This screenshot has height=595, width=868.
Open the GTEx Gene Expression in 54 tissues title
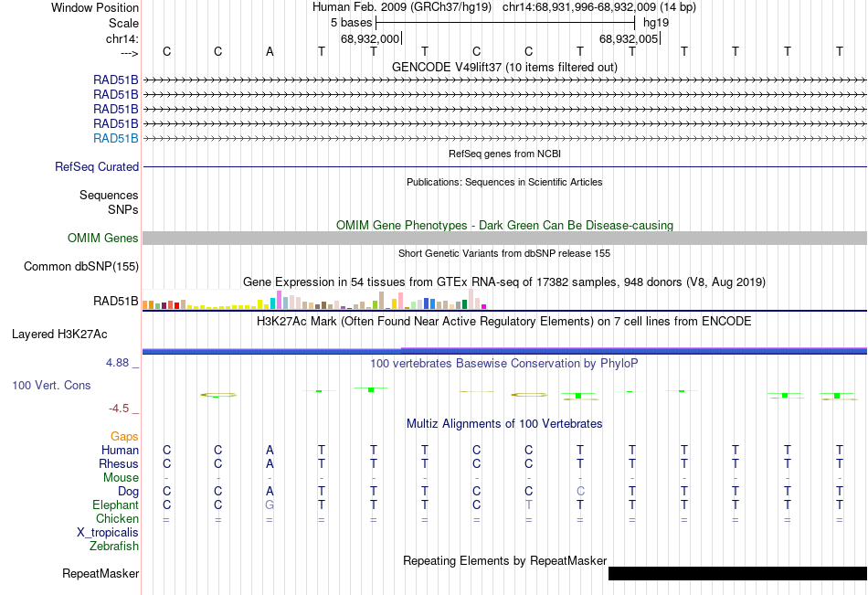tap(504, 282)
